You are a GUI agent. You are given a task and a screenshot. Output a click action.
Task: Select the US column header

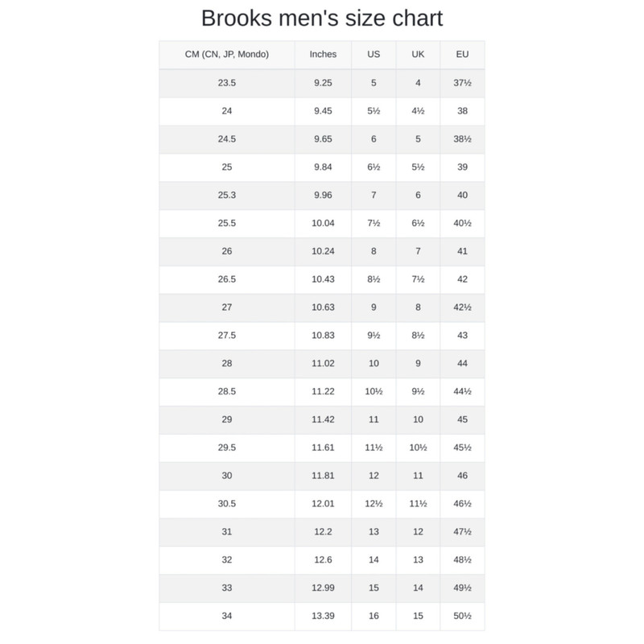click(374, 55)
